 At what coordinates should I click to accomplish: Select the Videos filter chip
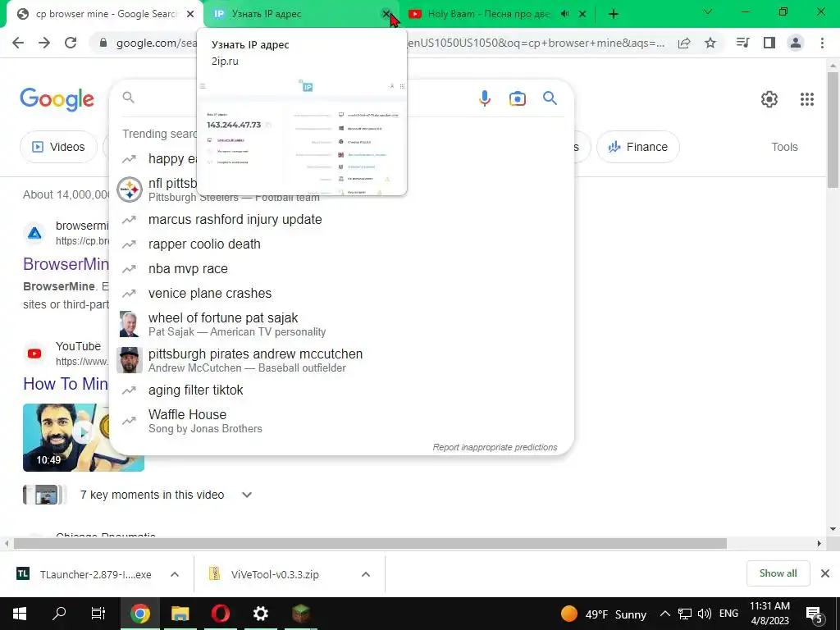tap(58, 147)
